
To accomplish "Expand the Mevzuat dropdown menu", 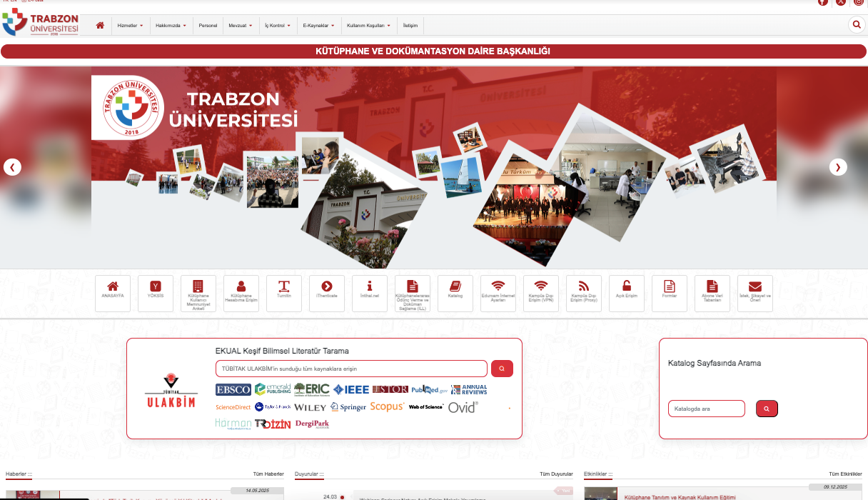I will pyautogui.click(x=241, y=25).
